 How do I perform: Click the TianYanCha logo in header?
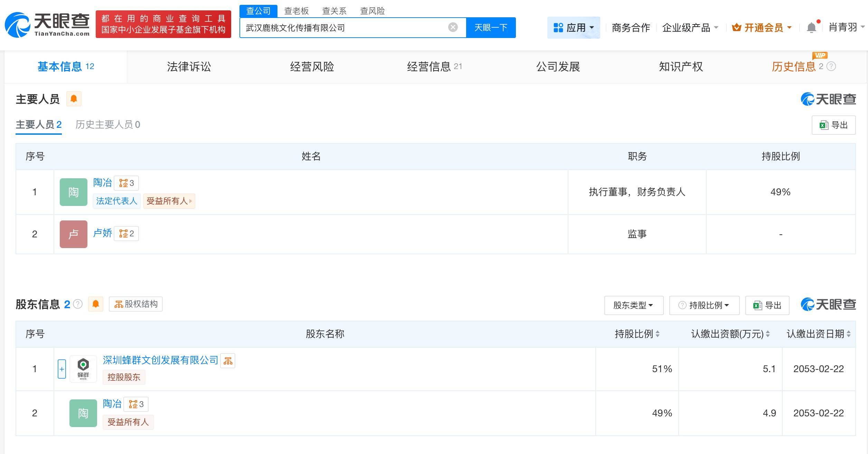tap(47, 25)
